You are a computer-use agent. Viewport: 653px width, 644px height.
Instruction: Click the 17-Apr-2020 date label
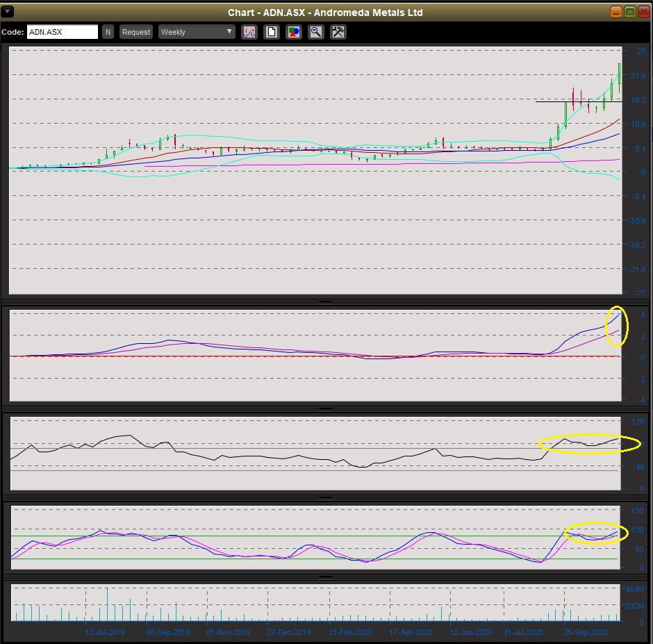pos(411,632)
